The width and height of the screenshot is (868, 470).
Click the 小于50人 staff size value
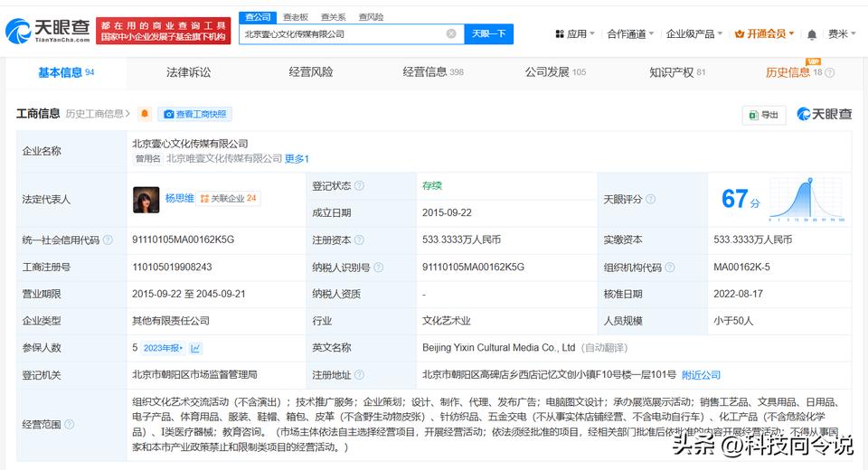[x=733, y=321]
